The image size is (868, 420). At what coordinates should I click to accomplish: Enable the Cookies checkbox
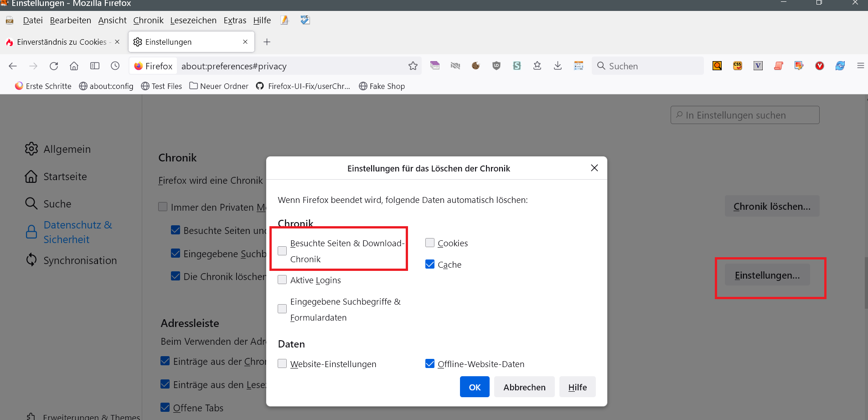tap(430, 243)
